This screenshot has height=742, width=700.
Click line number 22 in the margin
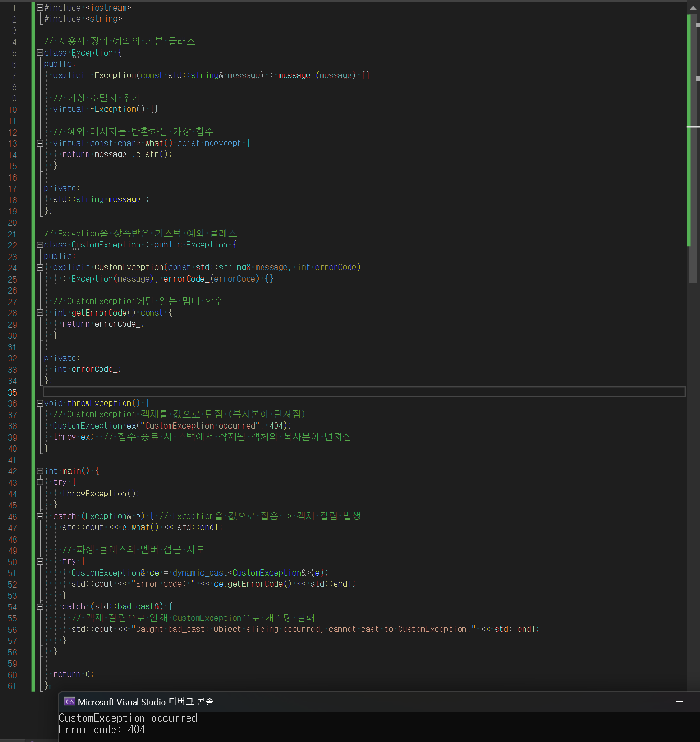12,246
